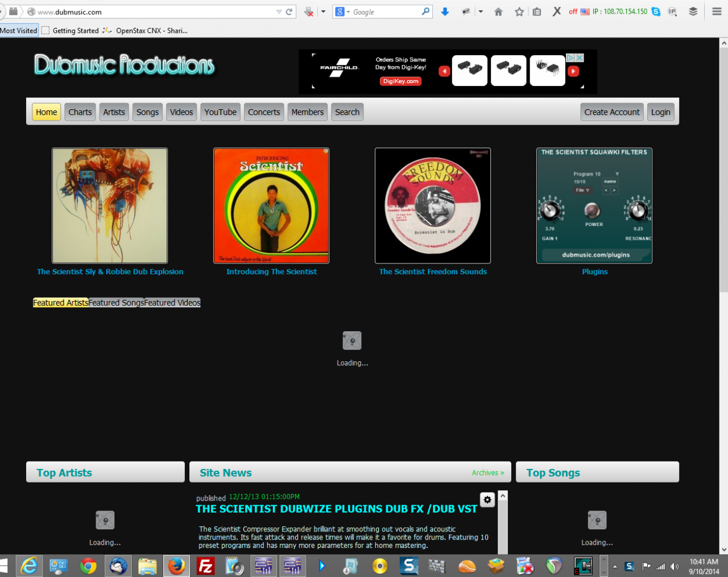Open File Explorer from the taskbar
728x577 pixels.
pos(147,566)
